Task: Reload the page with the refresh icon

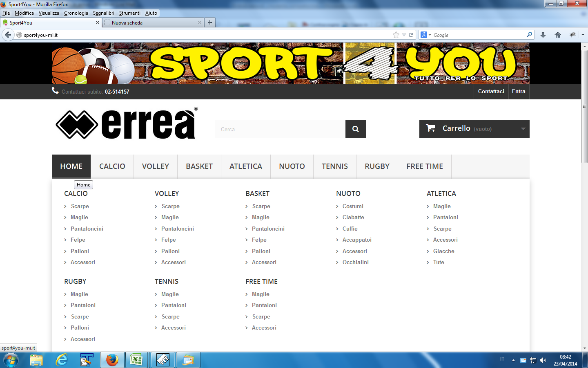Action: [x=411, y=35]
